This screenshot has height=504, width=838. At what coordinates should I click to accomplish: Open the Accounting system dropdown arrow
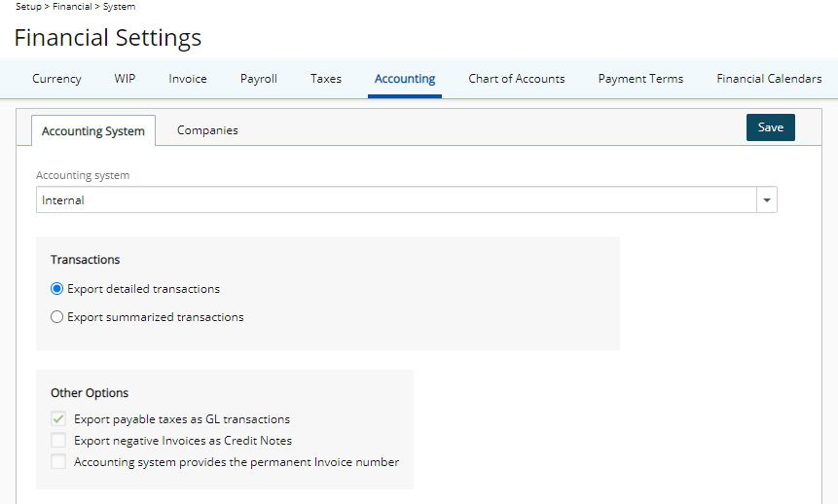point(766,199)
